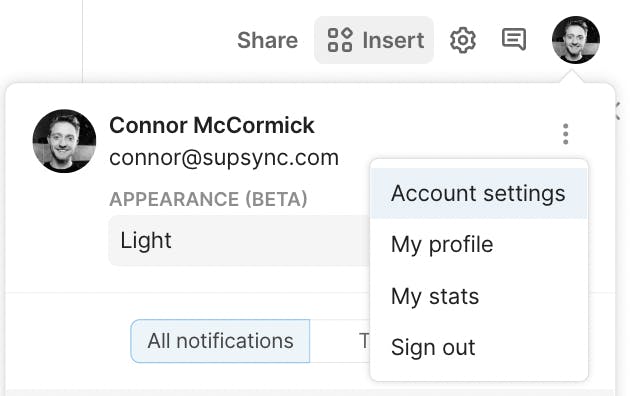
Task: Open the settings gear icon
Action: [463, 40]
